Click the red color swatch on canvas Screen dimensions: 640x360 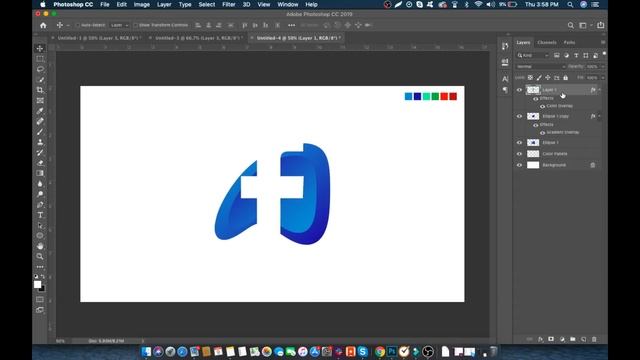pyautogui.click(x=444, y=96)
